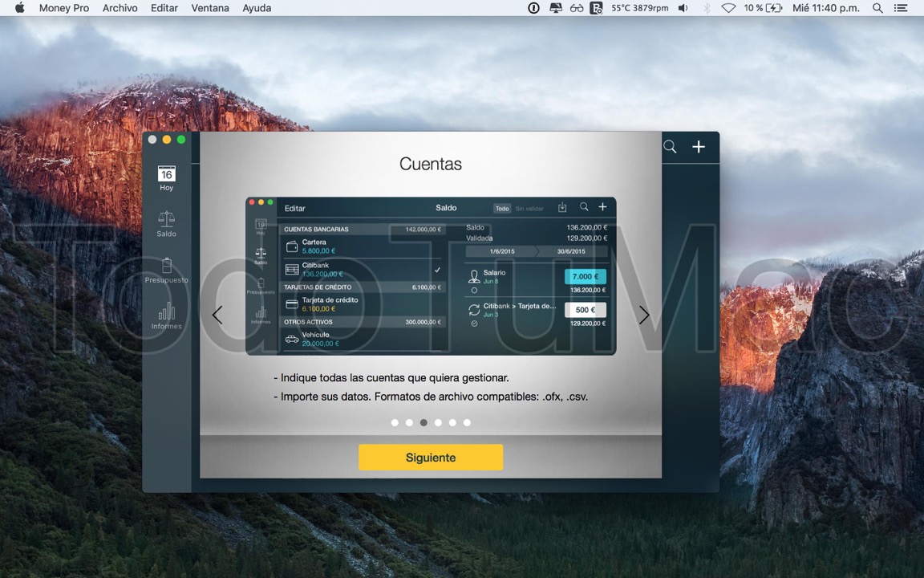
Task: Go to previous tutorial slide arrow
Action: pyautogui.click(x=217, y=315)
